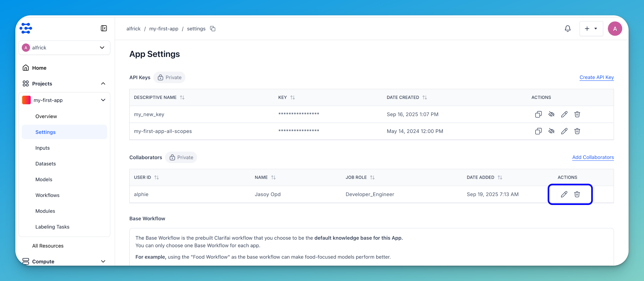Toggle visibility of my_new_key key
The width and height of the screenshot is (644, 281).
(551, 114)
